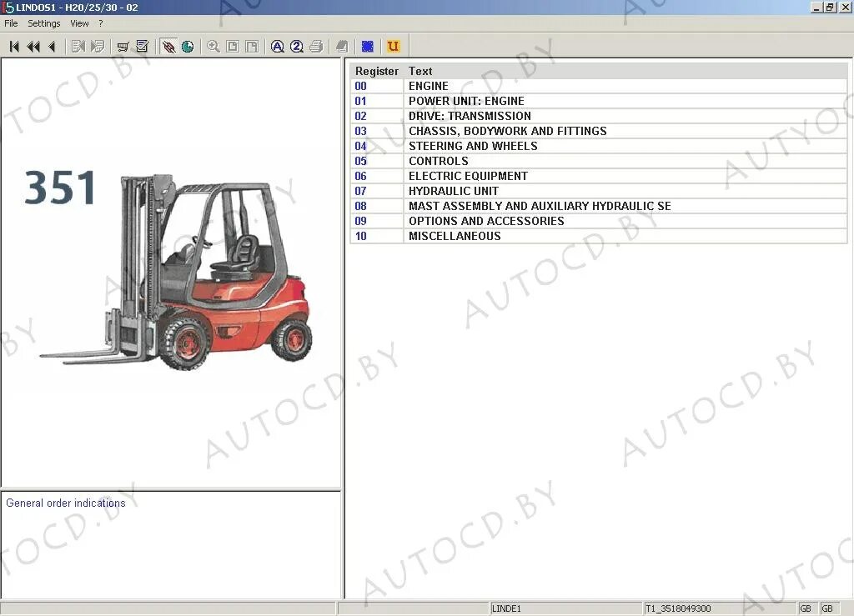This screenshot has height=616, width=854.
Task: Click the blue square selection icon
Action: pyautogui.click(x=368, y=47)
